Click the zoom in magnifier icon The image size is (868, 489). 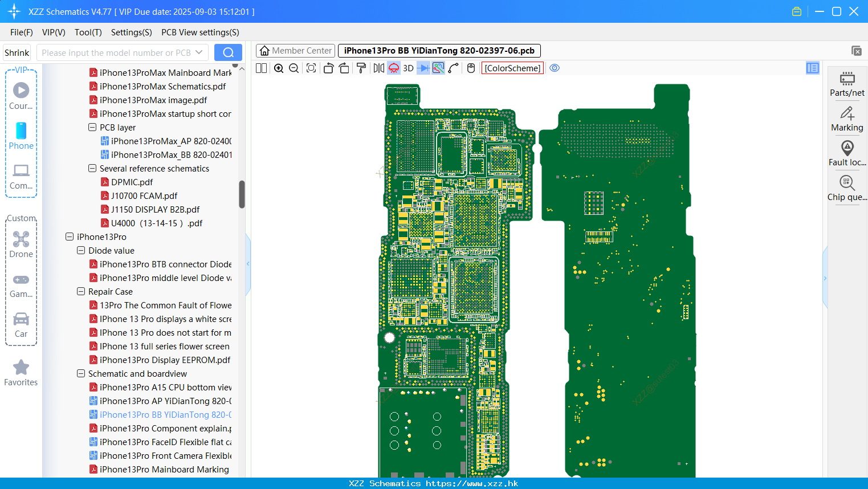pyautogui.click(x=279, y=68)
